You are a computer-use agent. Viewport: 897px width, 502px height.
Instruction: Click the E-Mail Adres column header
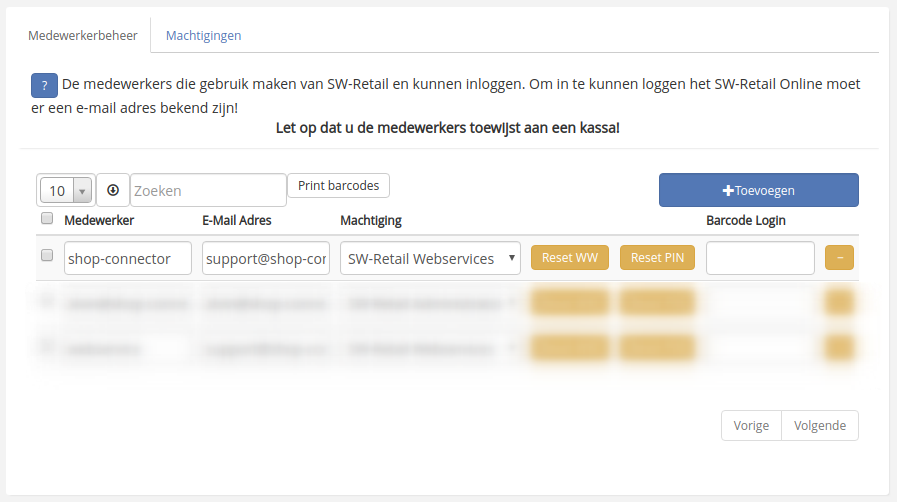(237, 220)
